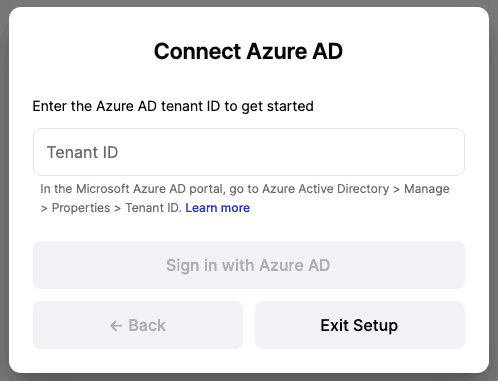Screen dimensions: 498x381
Task: Click the dimmed backdrop outside the dialog
Action: pyautogui.click(x=3, y=190)
